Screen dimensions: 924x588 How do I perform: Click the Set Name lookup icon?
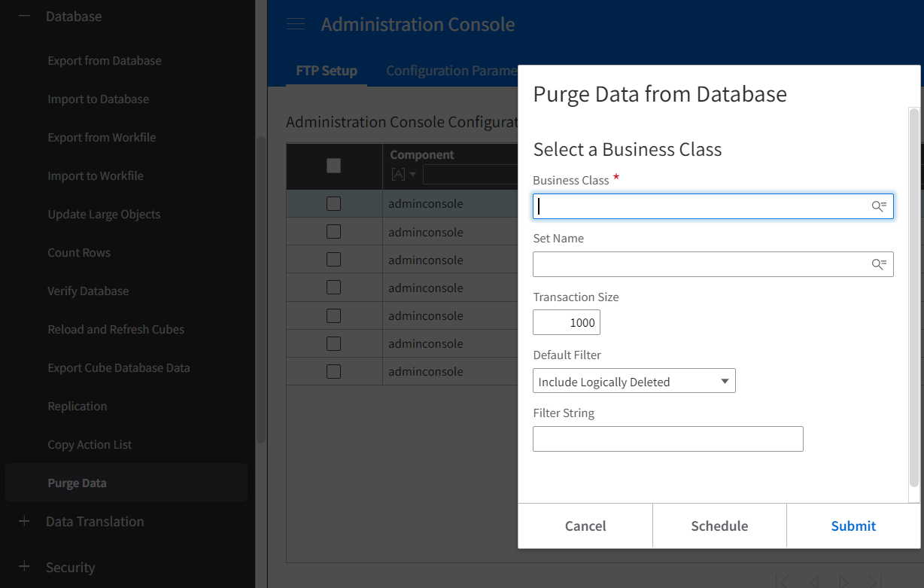(x=878, y=264)
